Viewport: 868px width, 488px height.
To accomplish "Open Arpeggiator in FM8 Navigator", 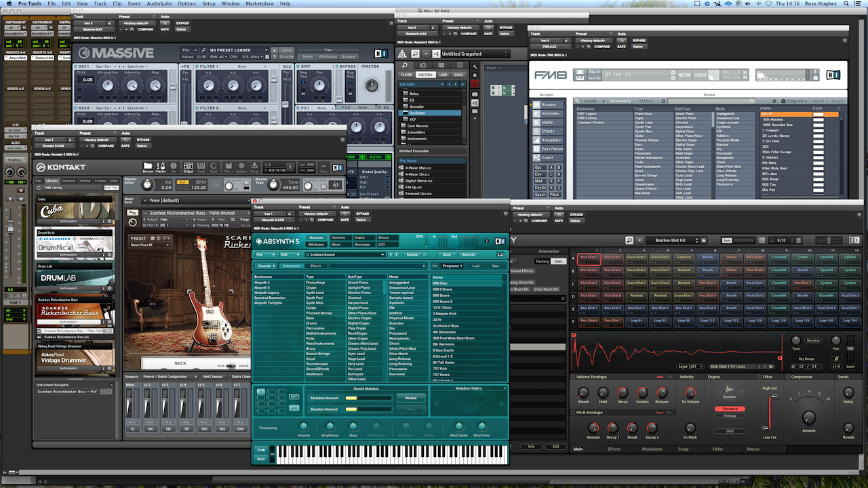I will click(x=548, y=140).
